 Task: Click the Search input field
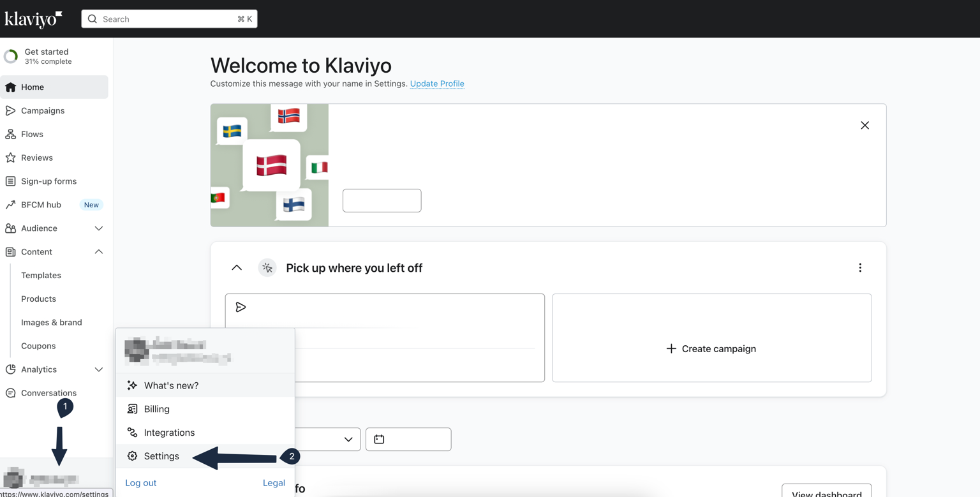[170, 19]
